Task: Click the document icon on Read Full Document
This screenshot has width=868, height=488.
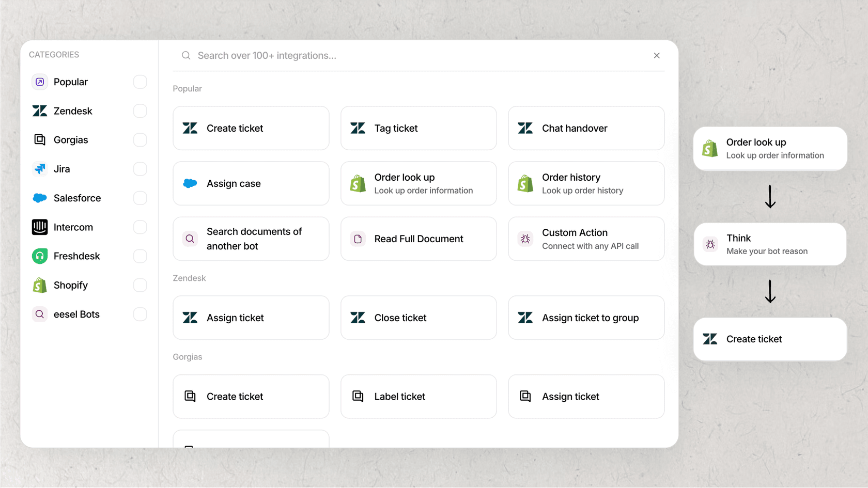Action: pos(358,239)
